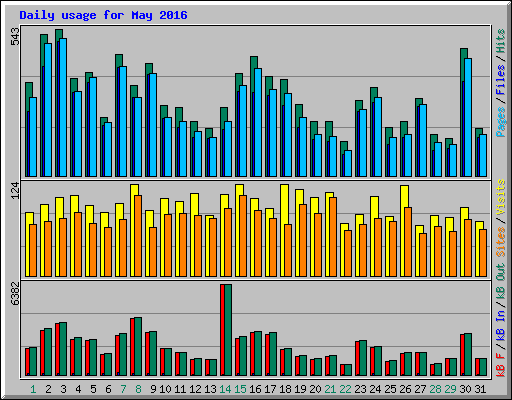Click the 543 hits axis label

15,37
